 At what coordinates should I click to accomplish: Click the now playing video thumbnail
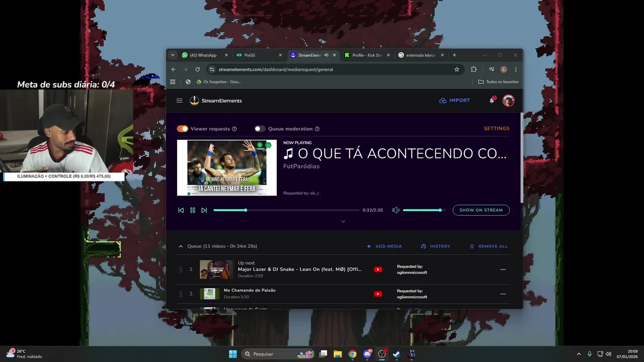click(x=227, y=168)
